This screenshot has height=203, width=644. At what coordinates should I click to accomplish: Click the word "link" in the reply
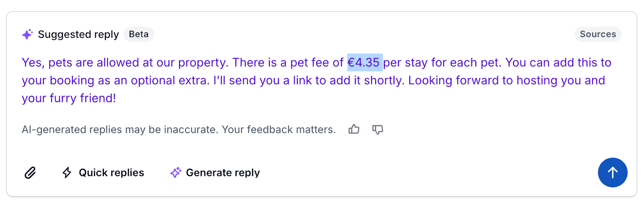pos(302,81)
